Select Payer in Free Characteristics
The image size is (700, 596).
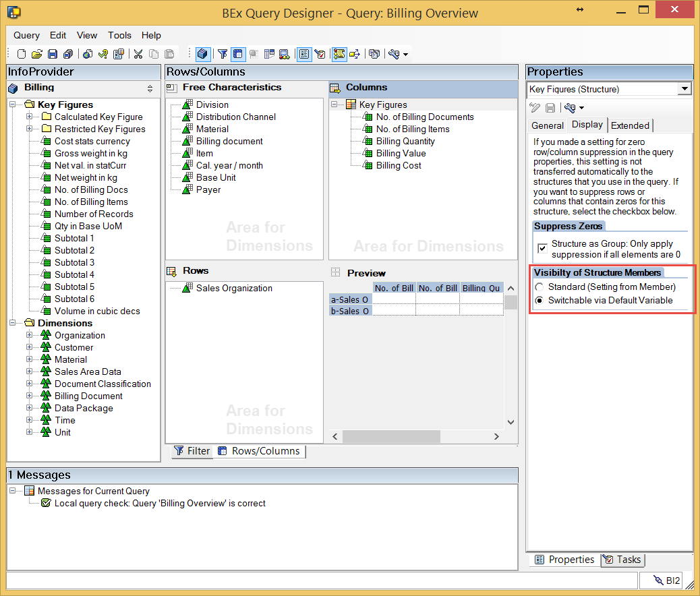[x=208, y=189]
